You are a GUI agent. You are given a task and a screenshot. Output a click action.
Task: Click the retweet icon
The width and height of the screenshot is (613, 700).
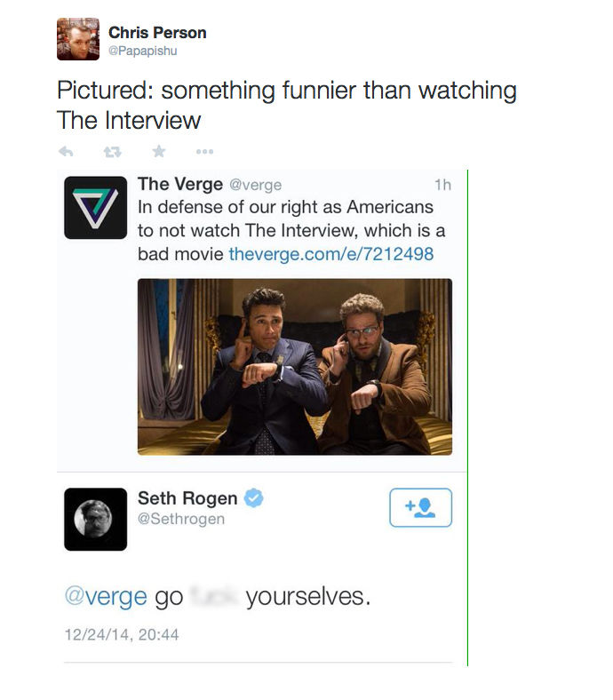[112, 152]
